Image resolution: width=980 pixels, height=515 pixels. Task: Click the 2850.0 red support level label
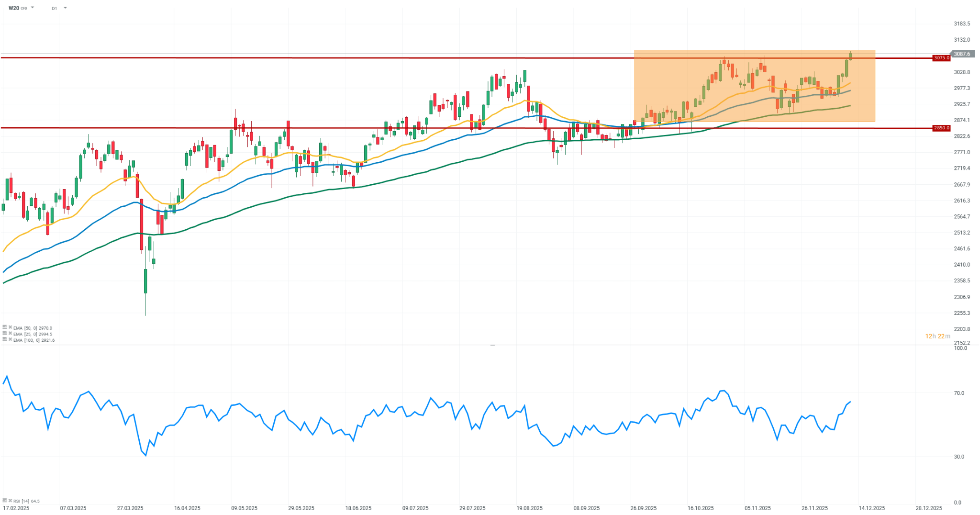[941, 128]
